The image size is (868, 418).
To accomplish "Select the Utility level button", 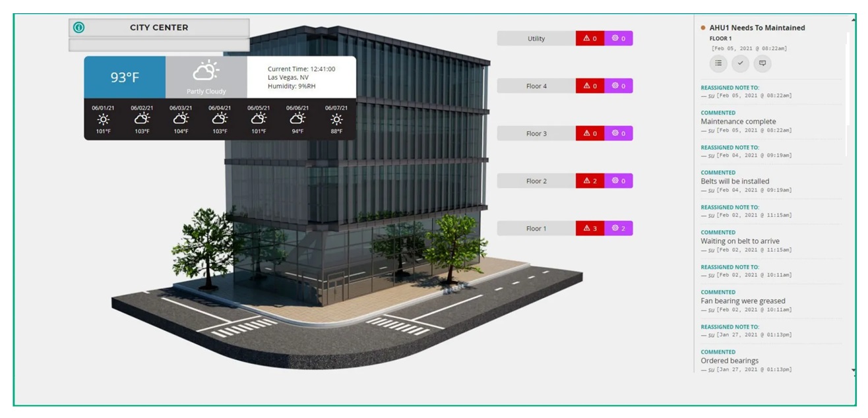I will click(536, 38).
